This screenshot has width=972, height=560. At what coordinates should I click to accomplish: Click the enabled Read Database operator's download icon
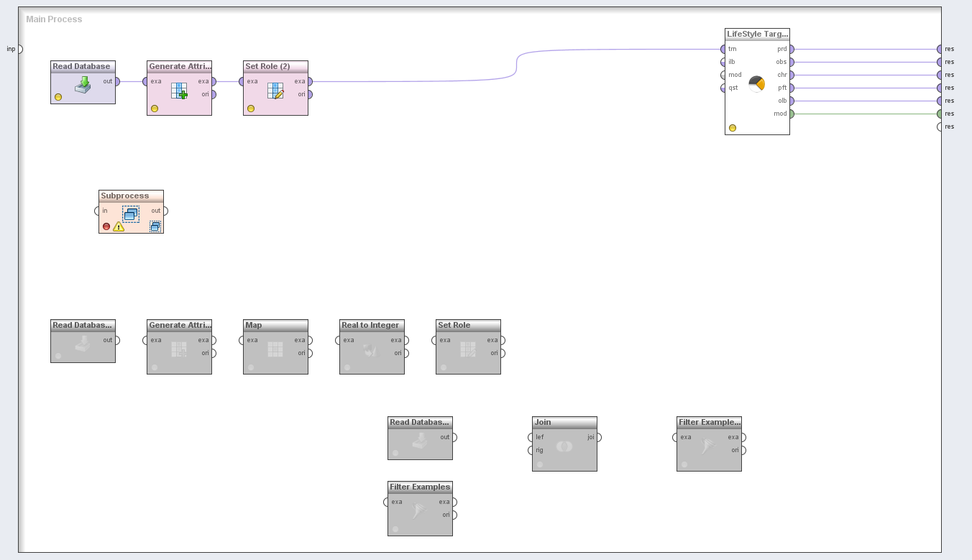(83, 83)
